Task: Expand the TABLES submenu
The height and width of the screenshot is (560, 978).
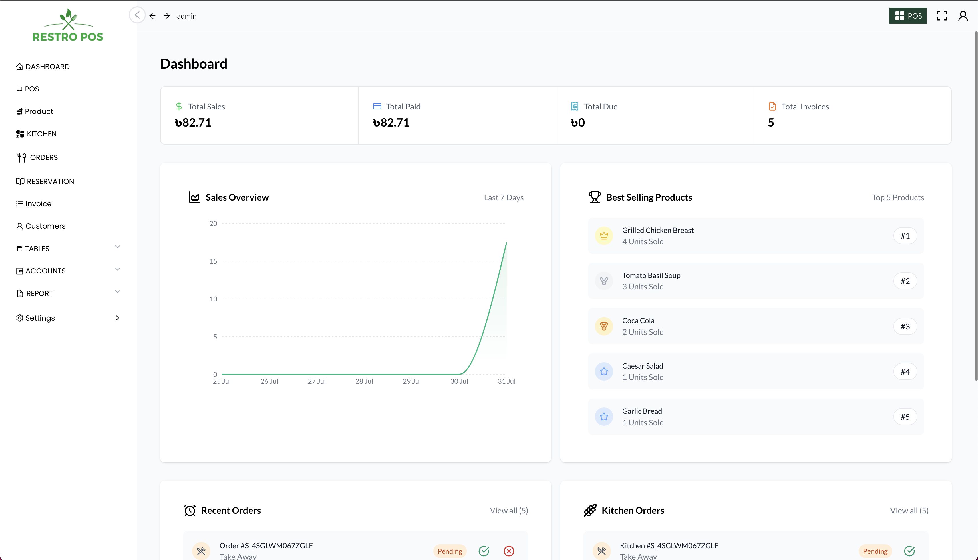Action: point(118,247)
